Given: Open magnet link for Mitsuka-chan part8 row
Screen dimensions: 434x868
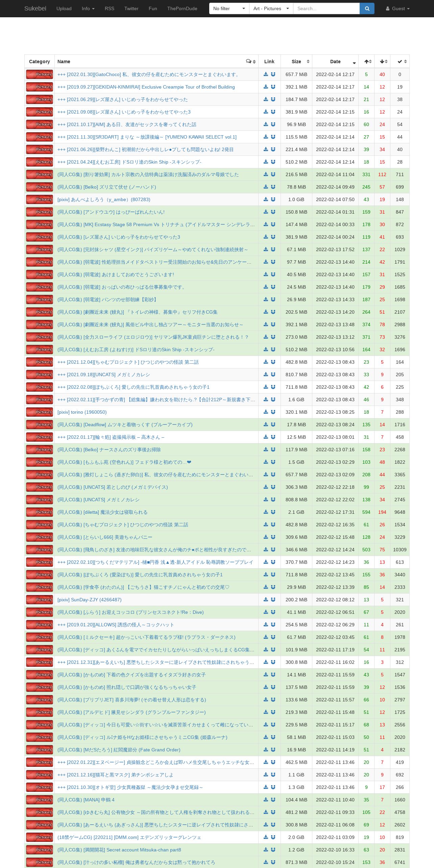Looking at the screenshot, I should pyautogui.click(x=273, y=850).
